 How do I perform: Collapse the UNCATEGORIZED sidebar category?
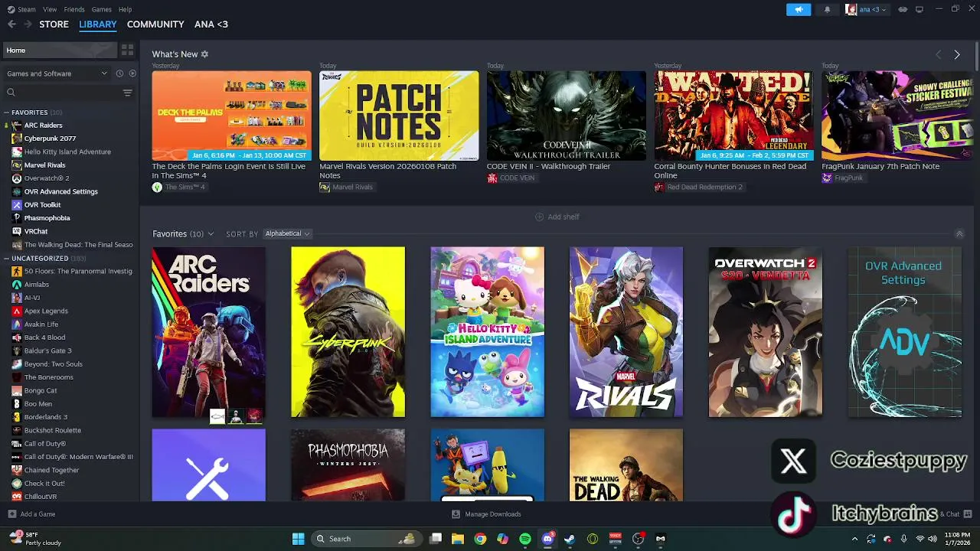click(x=6, y=259)
